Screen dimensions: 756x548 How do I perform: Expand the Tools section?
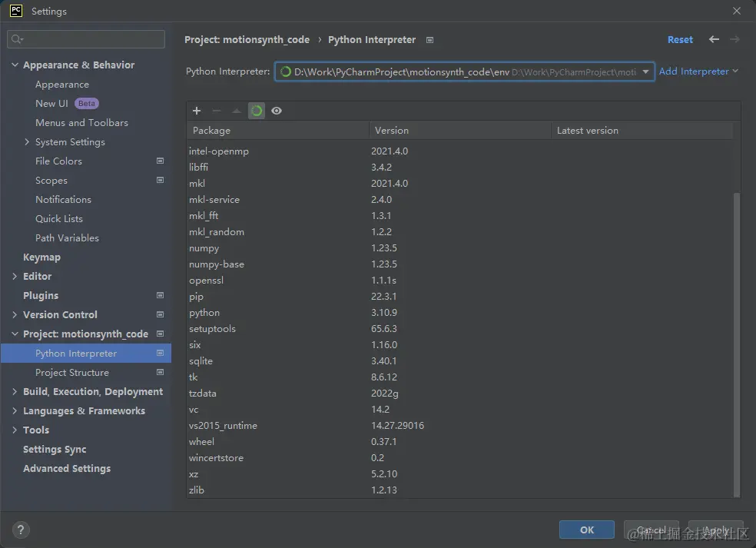point(15,430)
